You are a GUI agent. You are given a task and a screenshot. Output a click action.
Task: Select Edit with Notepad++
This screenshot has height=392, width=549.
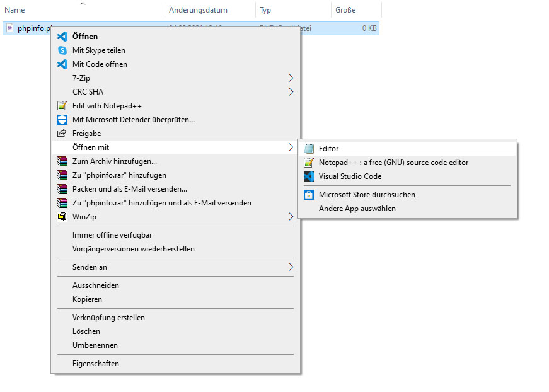(175, 106)
